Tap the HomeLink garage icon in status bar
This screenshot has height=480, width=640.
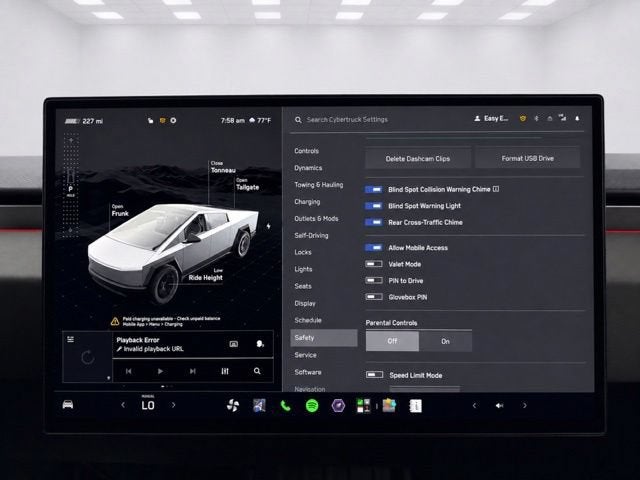pyautogui.click(x=550, y=118)
